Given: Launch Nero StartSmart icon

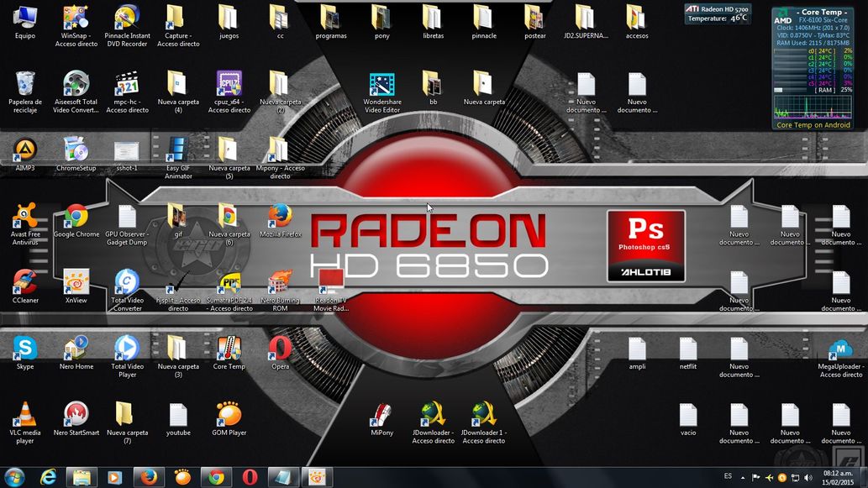Looking at the screenshot, I should (76, 414).
